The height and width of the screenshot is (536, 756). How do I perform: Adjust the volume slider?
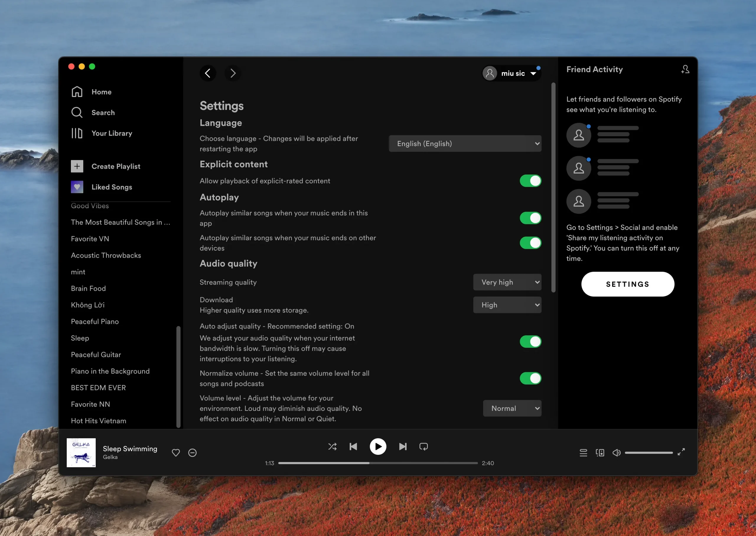click(649, 452)
